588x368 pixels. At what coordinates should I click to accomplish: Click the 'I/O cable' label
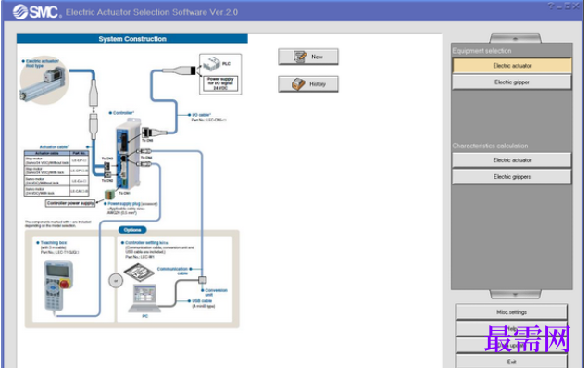tap(201, 115)
